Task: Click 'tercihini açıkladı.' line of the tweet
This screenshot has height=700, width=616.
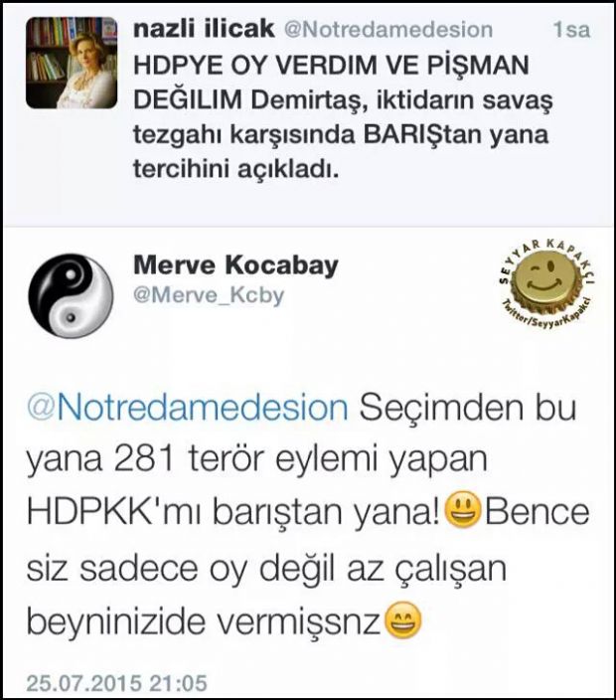Action: pyautogui.click(x=236, y=170)
